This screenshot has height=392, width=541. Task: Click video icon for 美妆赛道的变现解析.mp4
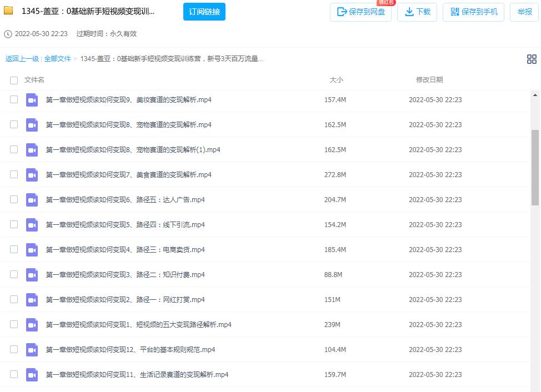click(32, 100)
